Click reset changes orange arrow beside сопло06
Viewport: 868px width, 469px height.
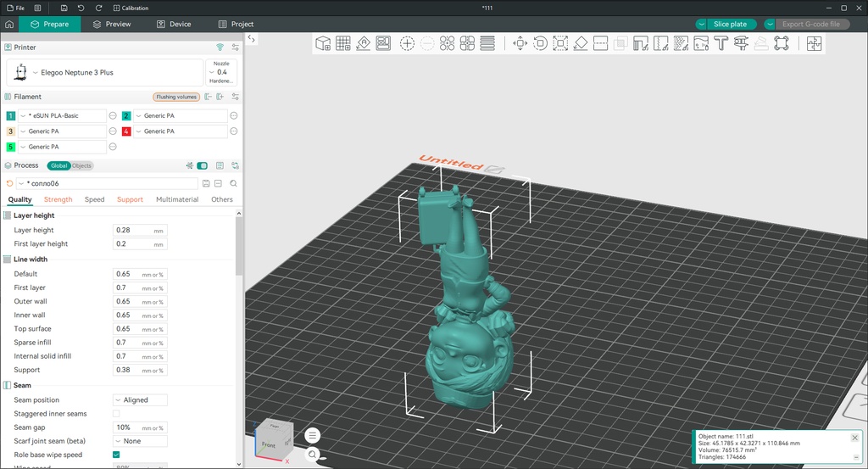(9, 183)
